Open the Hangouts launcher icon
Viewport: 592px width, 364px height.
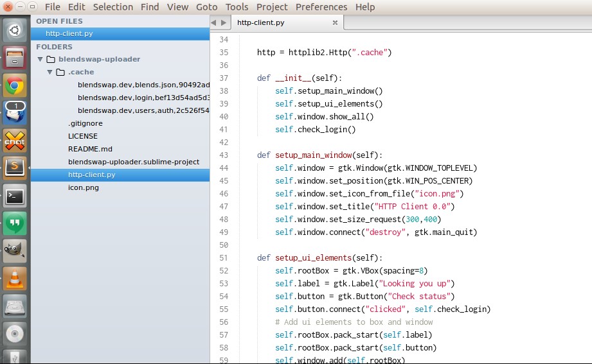pyautogui.click(x=15, y=223)
